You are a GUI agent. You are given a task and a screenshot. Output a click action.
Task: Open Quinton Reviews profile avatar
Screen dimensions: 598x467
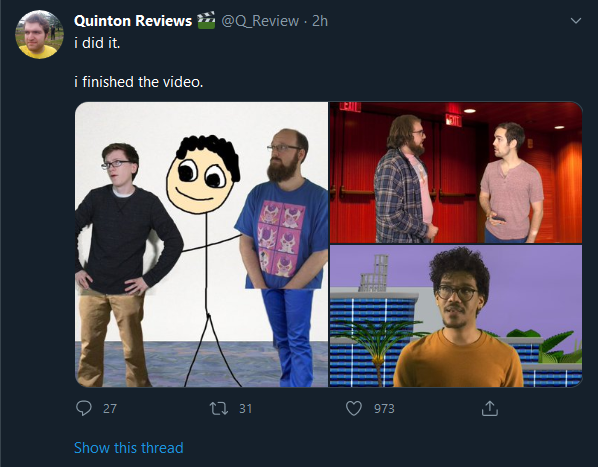click(39, 34)
